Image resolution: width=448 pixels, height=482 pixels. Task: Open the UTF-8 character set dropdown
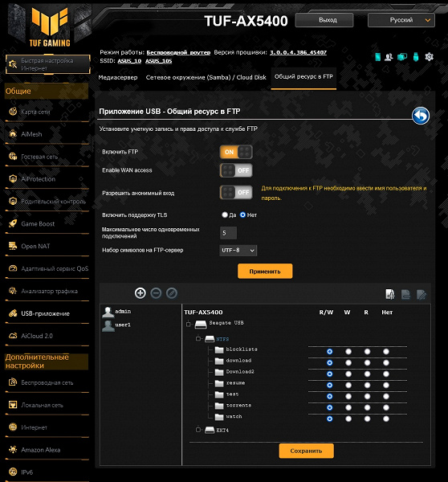[x=238, y=250]
